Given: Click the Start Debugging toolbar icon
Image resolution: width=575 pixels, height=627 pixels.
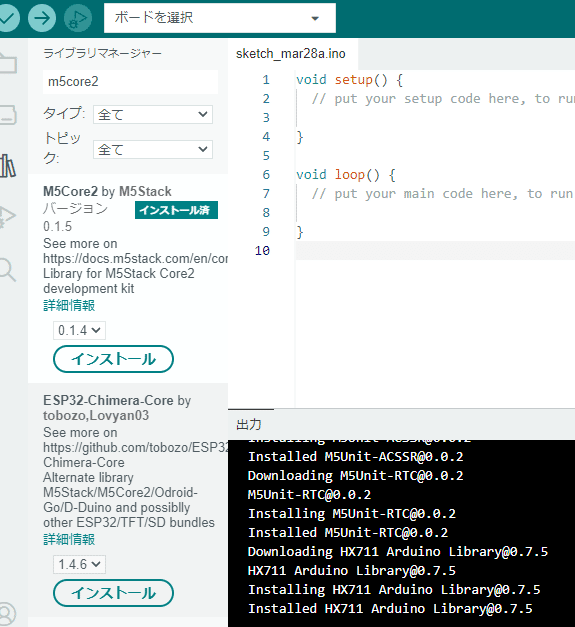Looking at the screenshot, I should click(78, 18).
